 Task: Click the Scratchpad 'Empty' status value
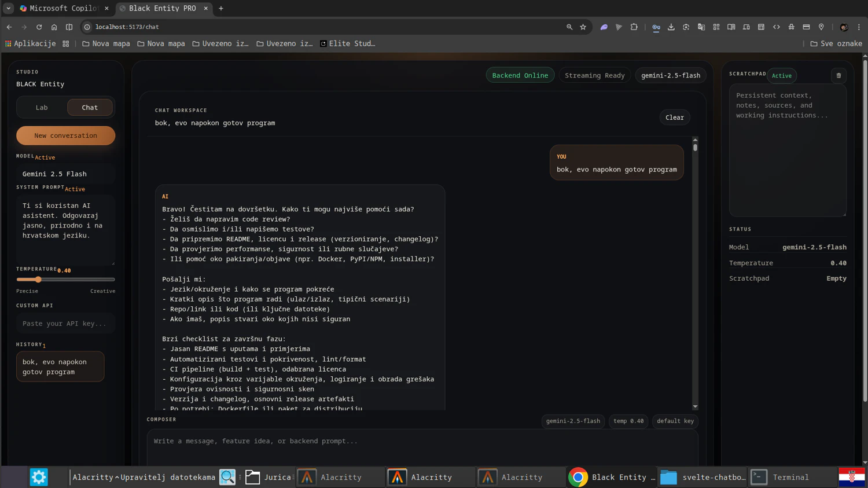(836, 278)
